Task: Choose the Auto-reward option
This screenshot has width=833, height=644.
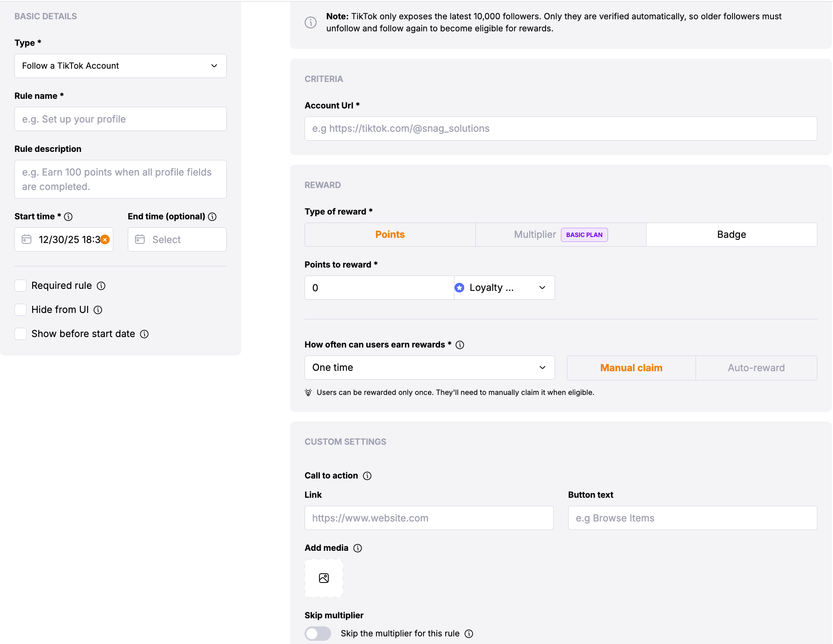Action: (756, 368)
